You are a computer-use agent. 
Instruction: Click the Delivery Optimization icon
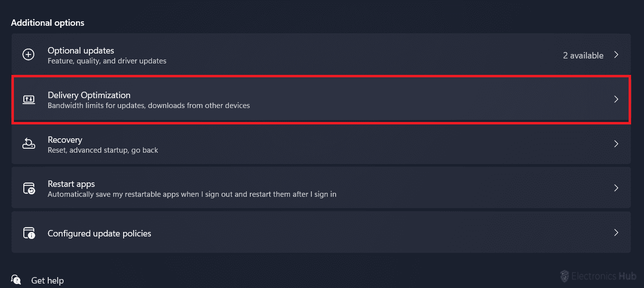click(x=29, y=100)
